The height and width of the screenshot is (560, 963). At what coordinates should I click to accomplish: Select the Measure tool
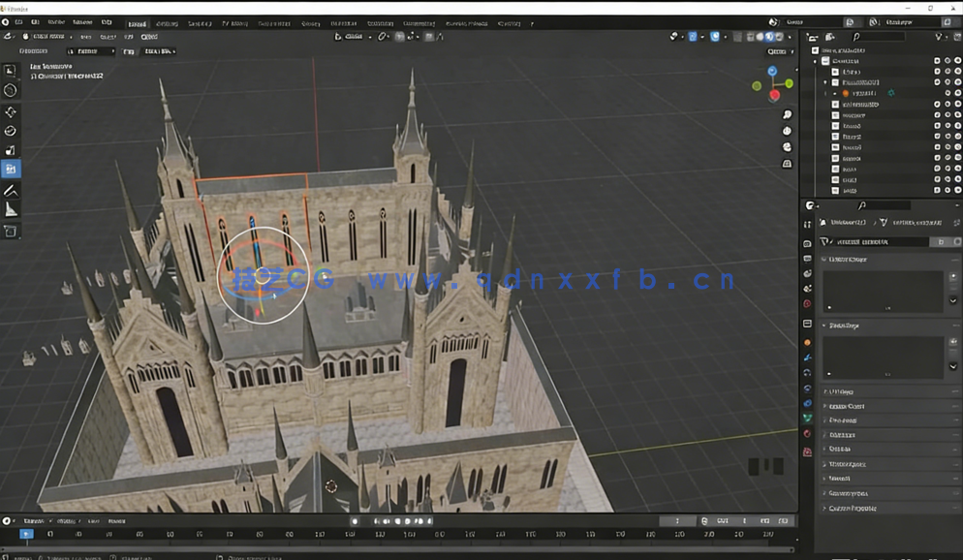click(x=10, y=211)
